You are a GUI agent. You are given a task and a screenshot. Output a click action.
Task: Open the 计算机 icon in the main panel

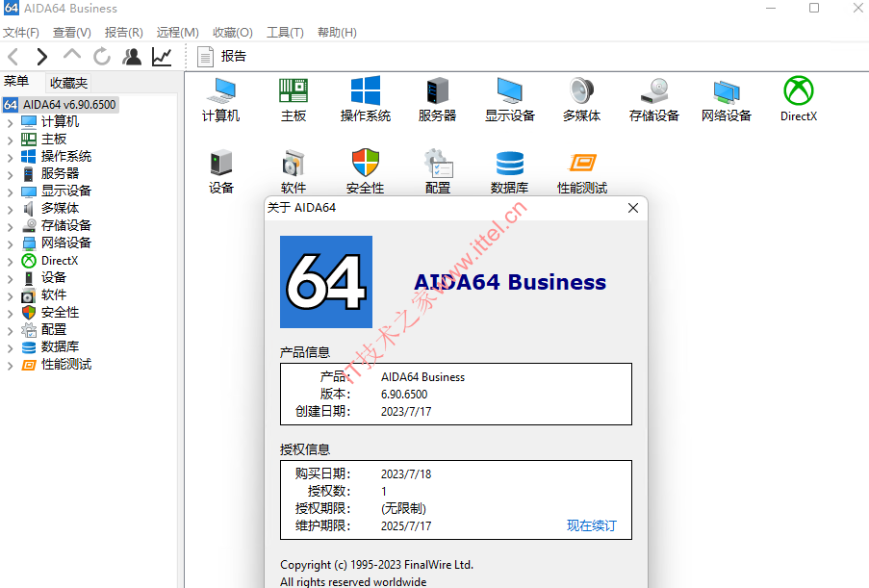click(x=220, y=99)
